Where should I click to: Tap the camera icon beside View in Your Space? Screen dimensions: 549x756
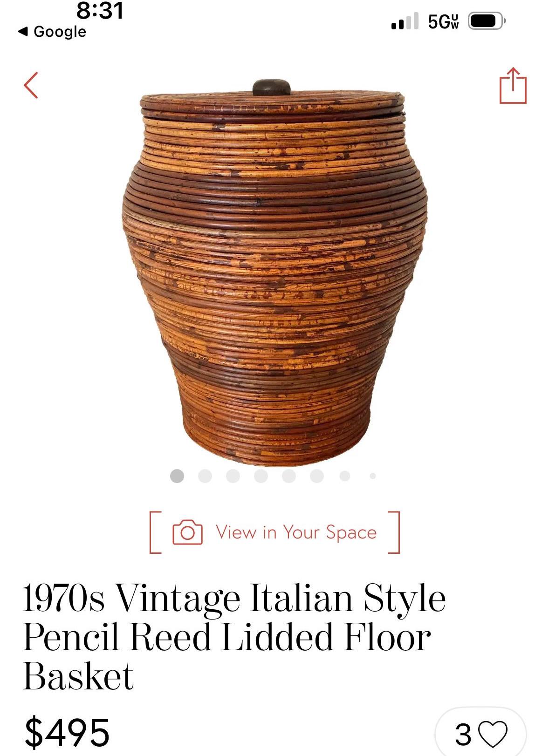coord(187,532)
